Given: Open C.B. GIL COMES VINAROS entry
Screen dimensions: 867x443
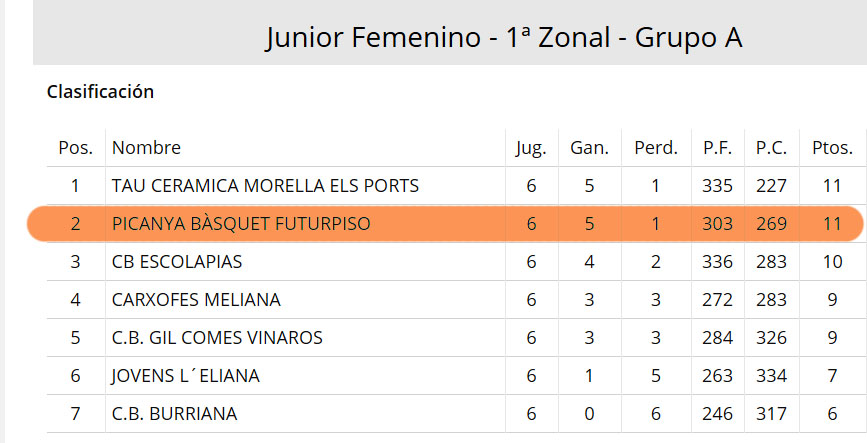Looking at the screenshot, I should pyautogui.click(x=217, y=338).
